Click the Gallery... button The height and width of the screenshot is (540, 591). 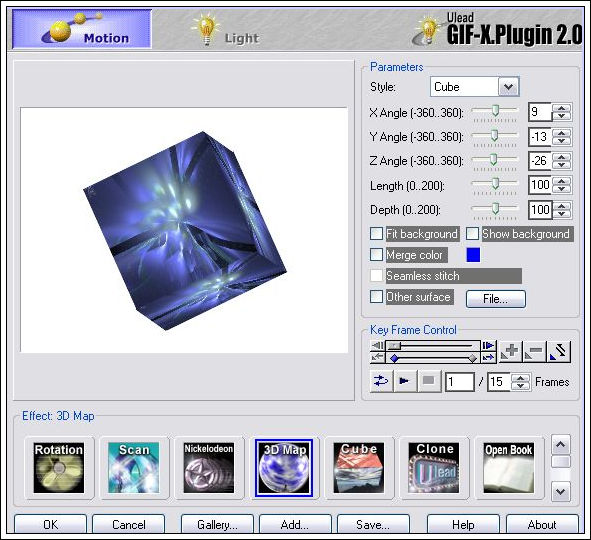(x=217, y=524)
